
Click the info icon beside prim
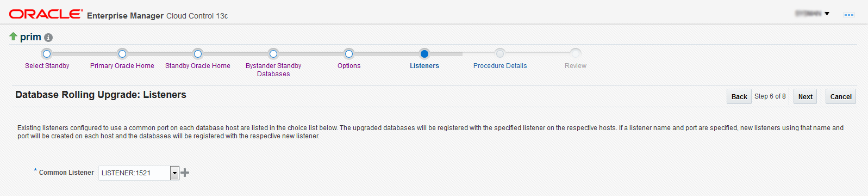coord(48,38)
